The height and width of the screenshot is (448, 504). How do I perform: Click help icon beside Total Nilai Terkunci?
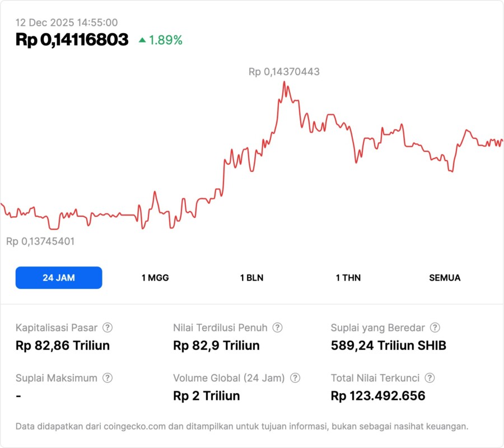[x=430, y=378]
